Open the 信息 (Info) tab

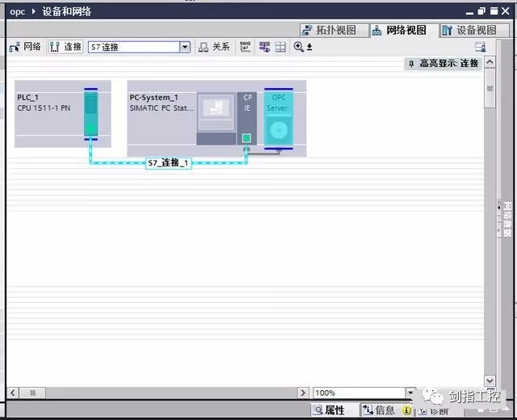[x=379, y=410]
